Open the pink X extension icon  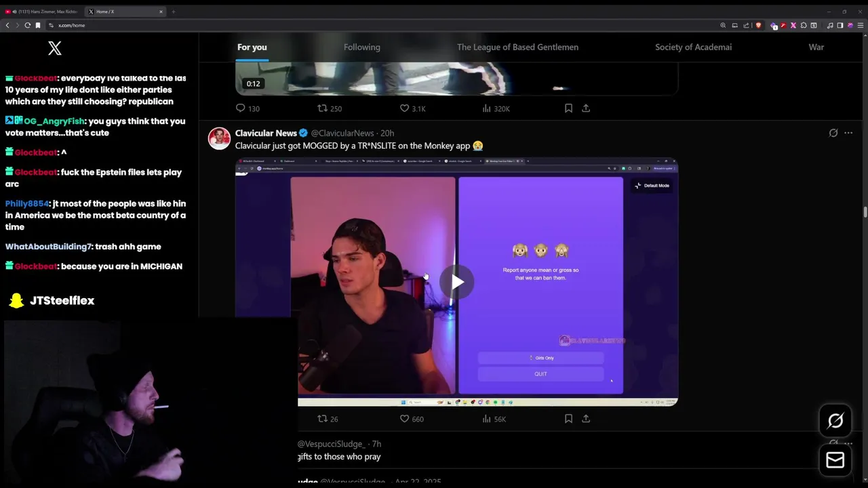pos(793,25)
